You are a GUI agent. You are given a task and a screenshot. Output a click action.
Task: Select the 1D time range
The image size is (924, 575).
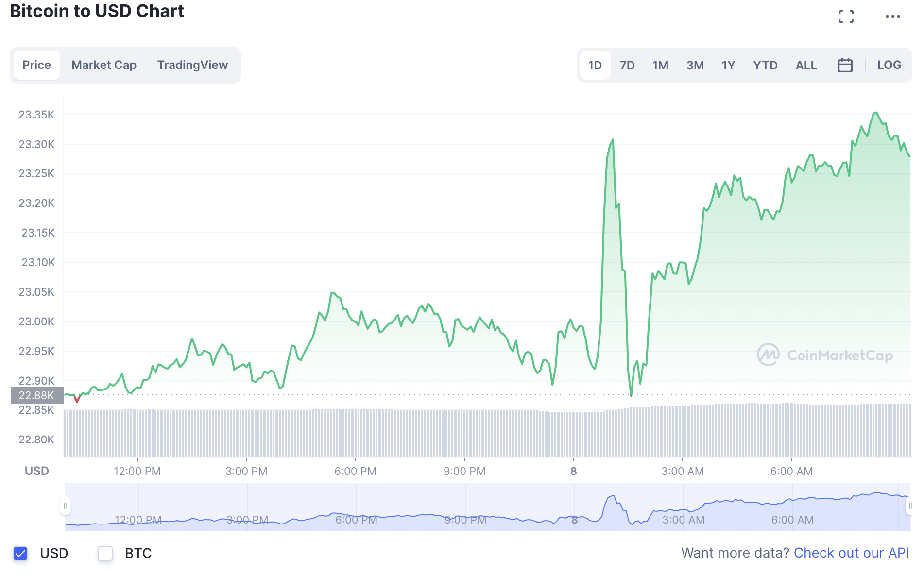point(595,65)
